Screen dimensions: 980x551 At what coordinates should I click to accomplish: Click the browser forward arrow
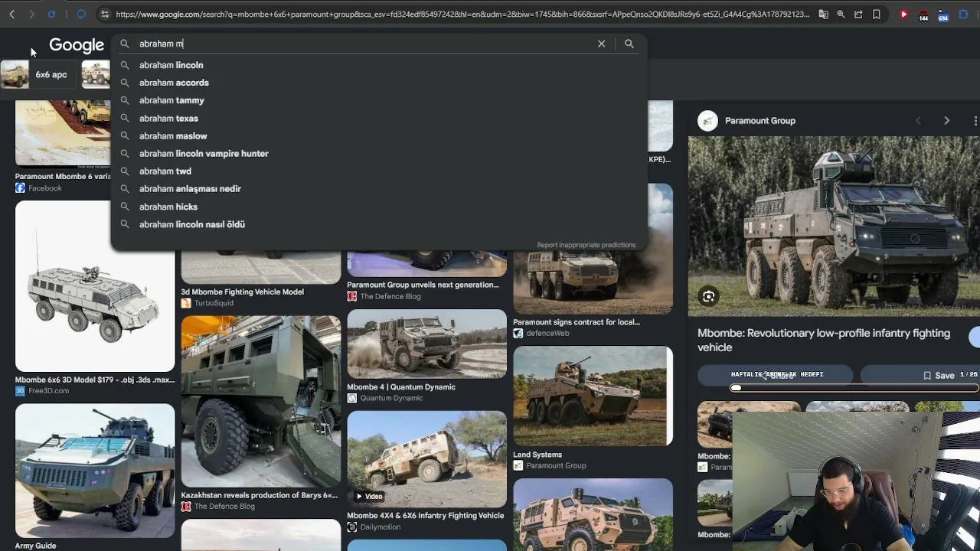click(31, 14)
